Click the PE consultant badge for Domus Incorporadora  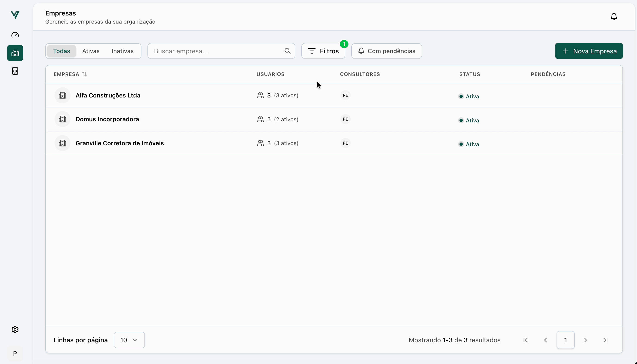[345, 119]
